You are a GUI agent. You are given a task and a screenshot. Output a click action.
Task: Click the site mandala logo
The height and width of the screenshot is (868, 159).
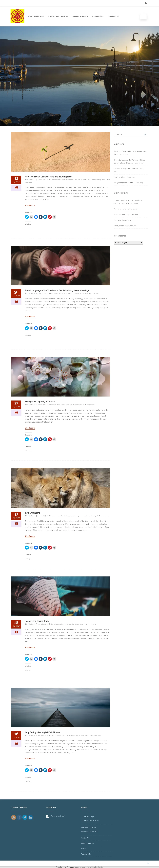point(18,16)
